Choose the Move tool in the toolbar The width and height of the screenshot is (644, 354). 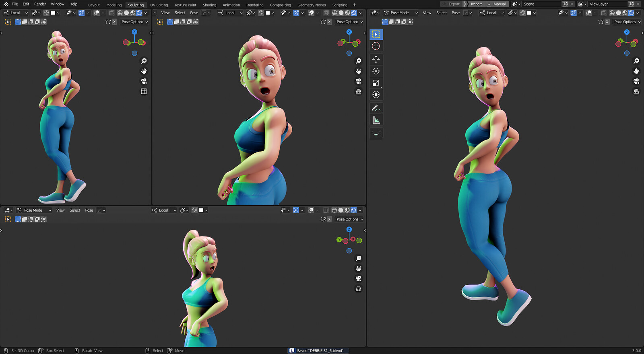pos(376,59)
